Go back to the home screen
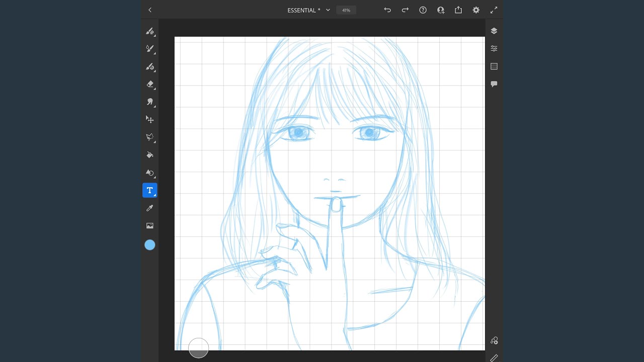The image size is (644, 362). (149, 10)
